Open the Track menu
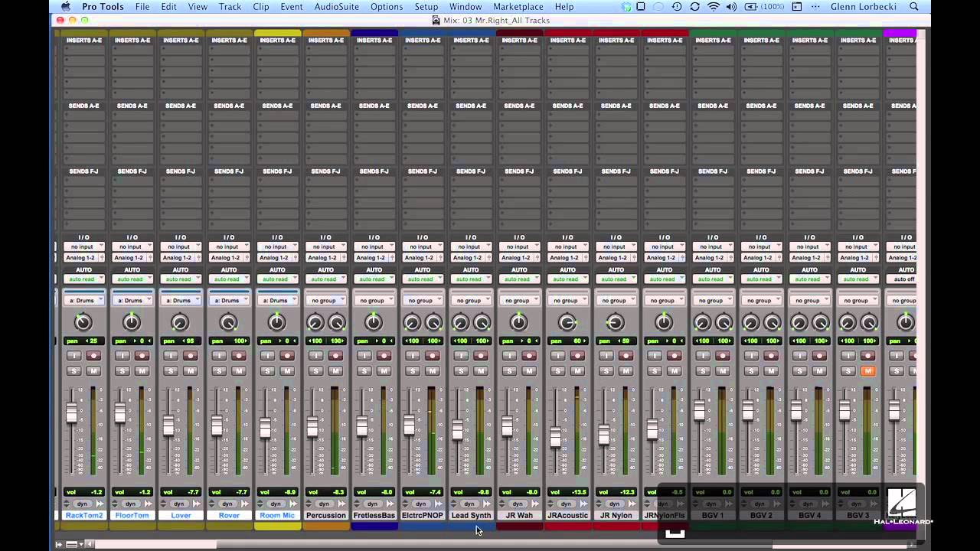Image resolution: width=980 pixels, height=551 pixels. click(x=230, y=7)
